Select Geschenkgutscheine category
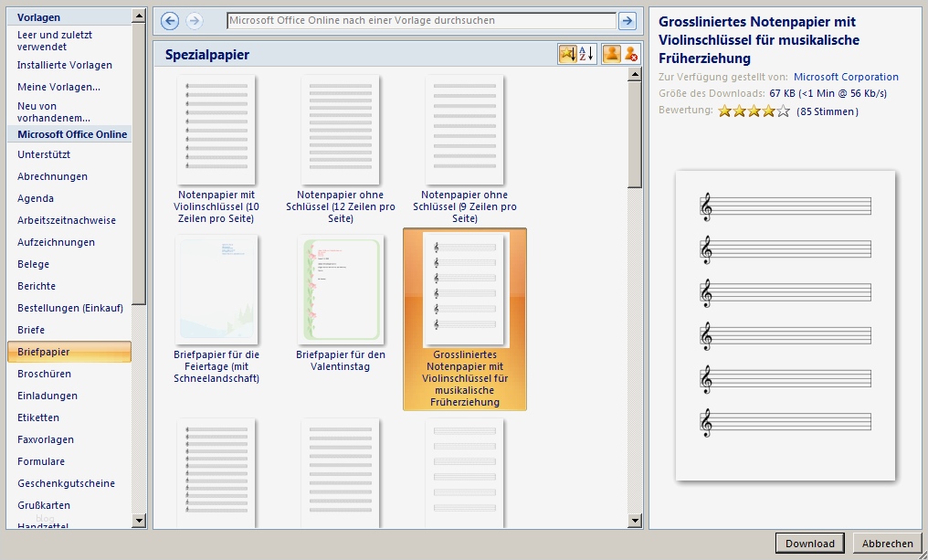 pos(66,483)
